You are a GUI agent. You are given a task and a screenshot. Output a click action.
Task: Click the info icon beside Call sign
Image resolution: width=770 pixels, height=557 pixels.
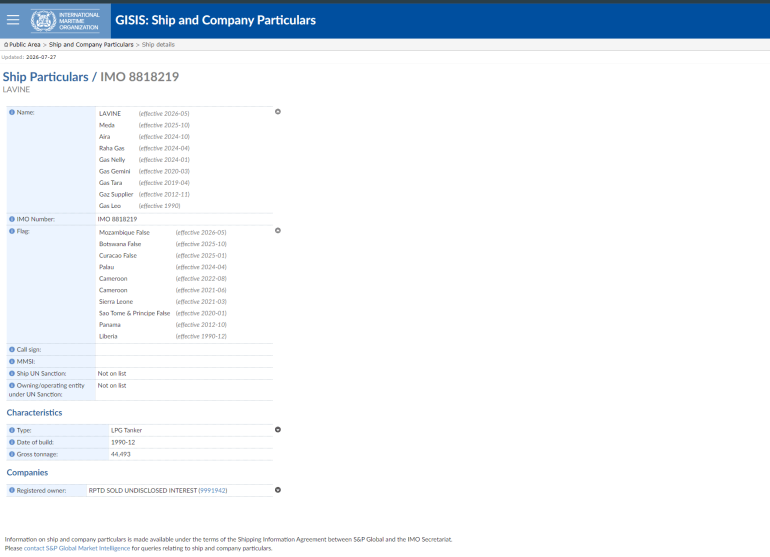click(x=12, y=350)
